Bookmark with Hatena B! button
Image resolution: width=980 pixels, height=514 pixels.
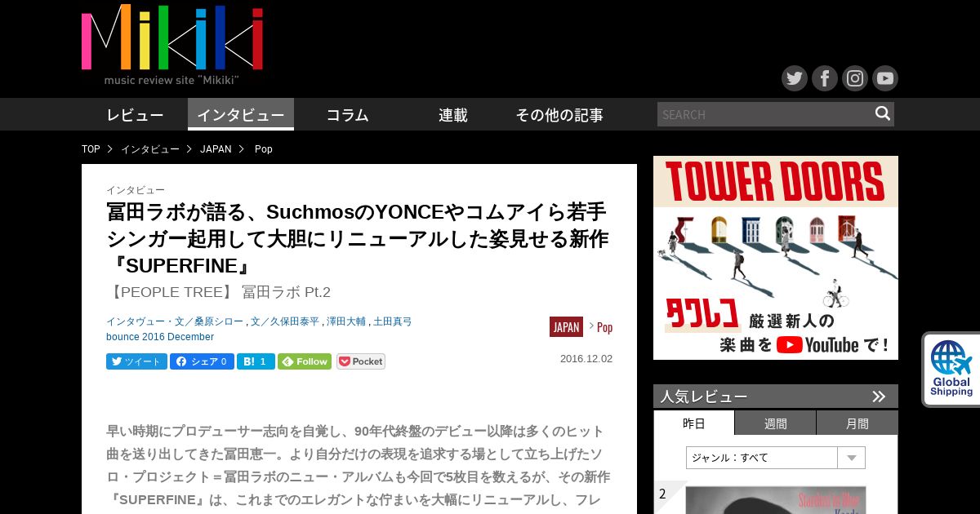tap(256, 361)
